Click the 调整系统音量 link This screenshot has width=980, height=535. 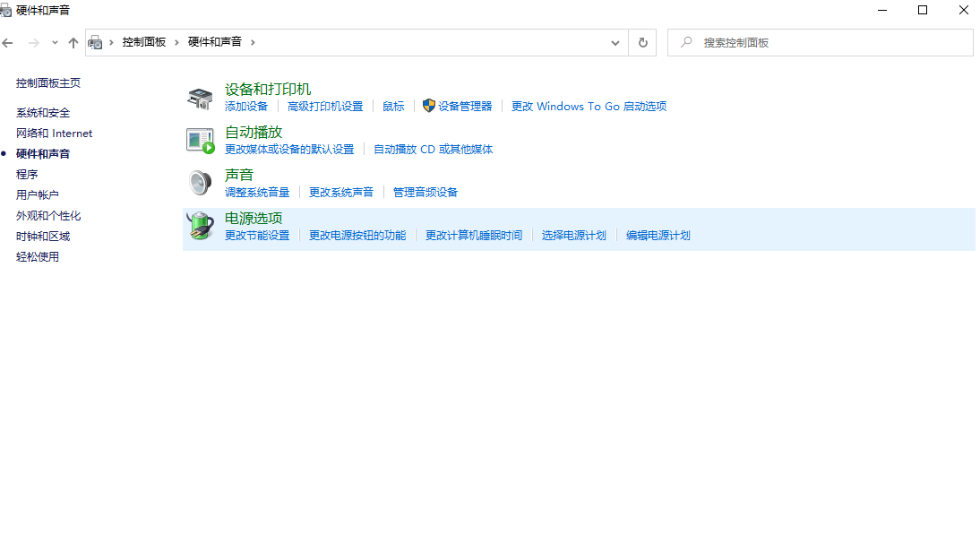click(x=257, y=193)
